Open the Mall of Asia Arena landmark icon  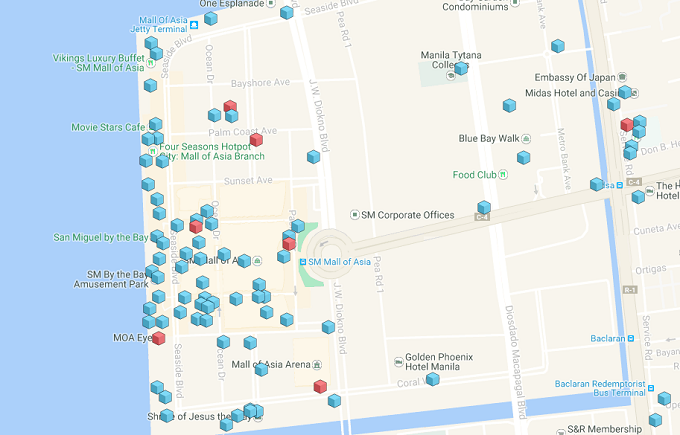point(317,365)
